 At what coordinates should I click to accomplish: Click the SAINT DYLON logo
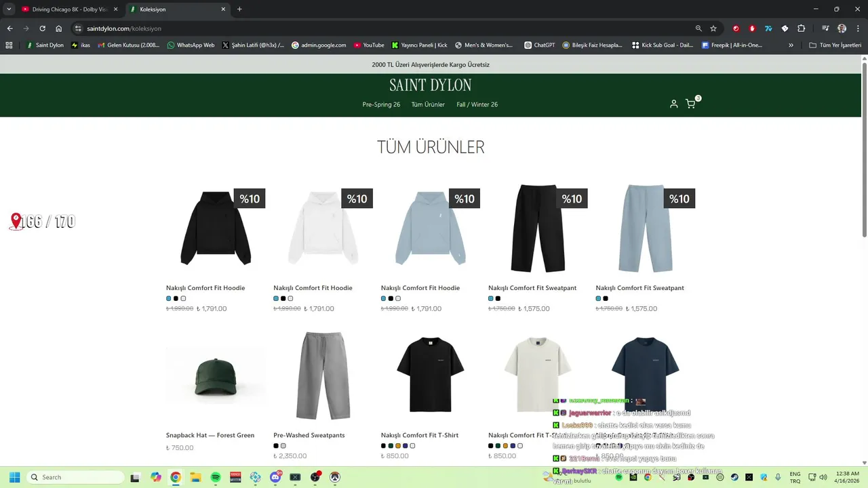pyautogui.click(x=431, y=85)
